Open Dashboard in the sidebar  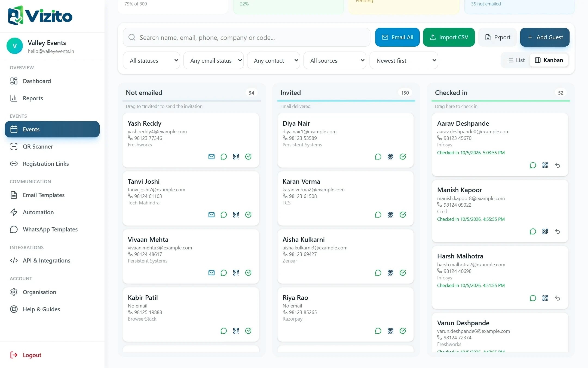pos(52,81)
